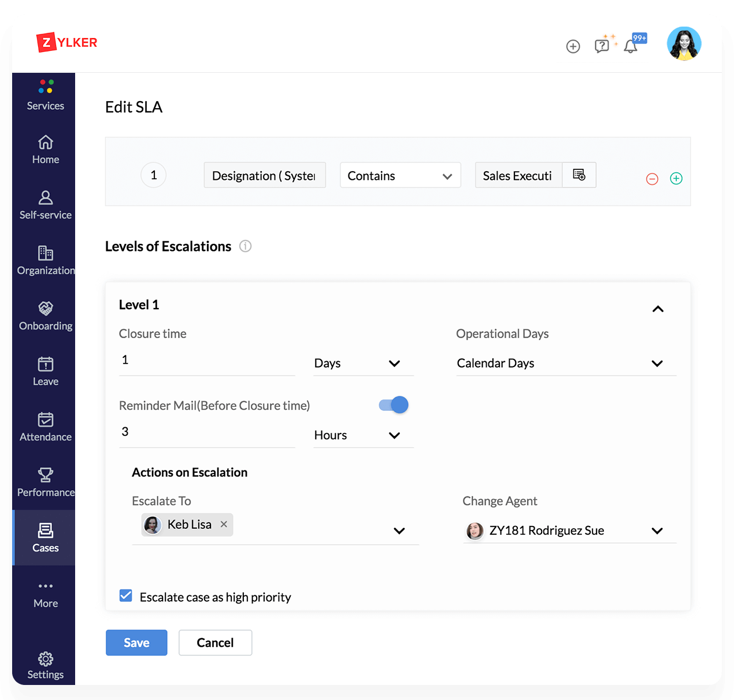This screenshot has height=700, width=734.
Task: Open the Services grid icon
Action: point(46,87)
